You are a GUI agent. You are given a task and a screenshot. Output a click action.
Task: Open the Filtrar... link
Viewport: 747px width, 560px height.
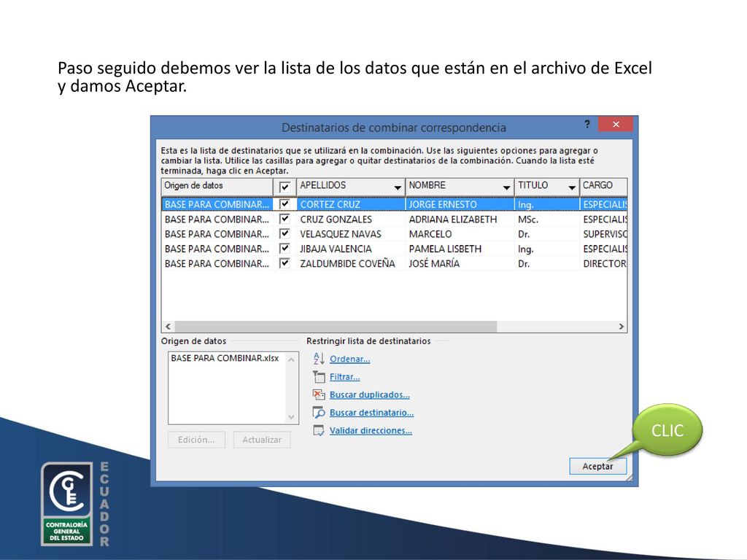coord(344,377)
